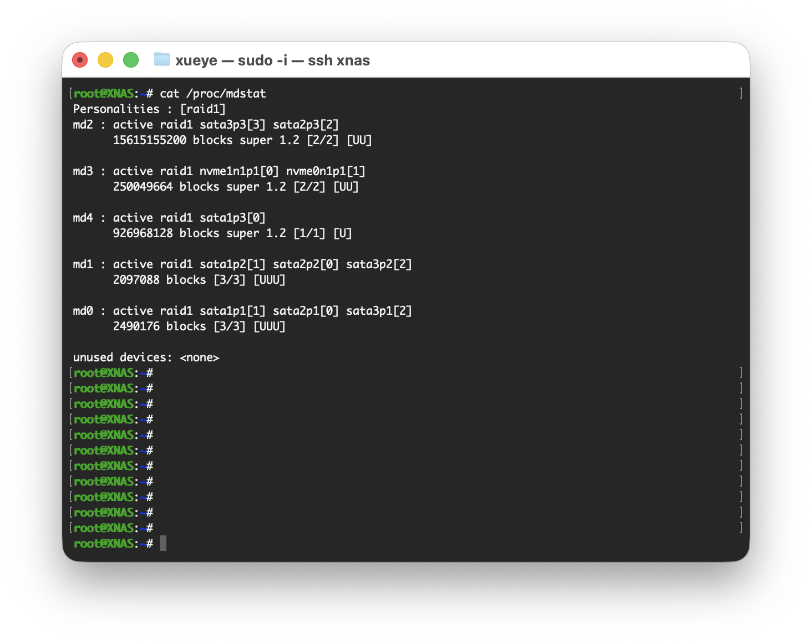Click the '2490176' block count text
812x644 pixels.
click(136, 326)
